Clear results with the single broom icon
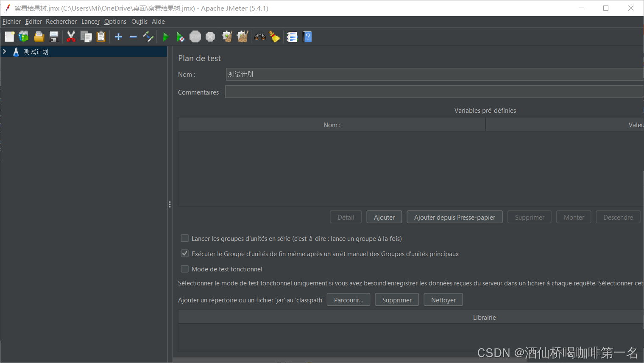Screen dimensions: 644x363 coord(227,37)
